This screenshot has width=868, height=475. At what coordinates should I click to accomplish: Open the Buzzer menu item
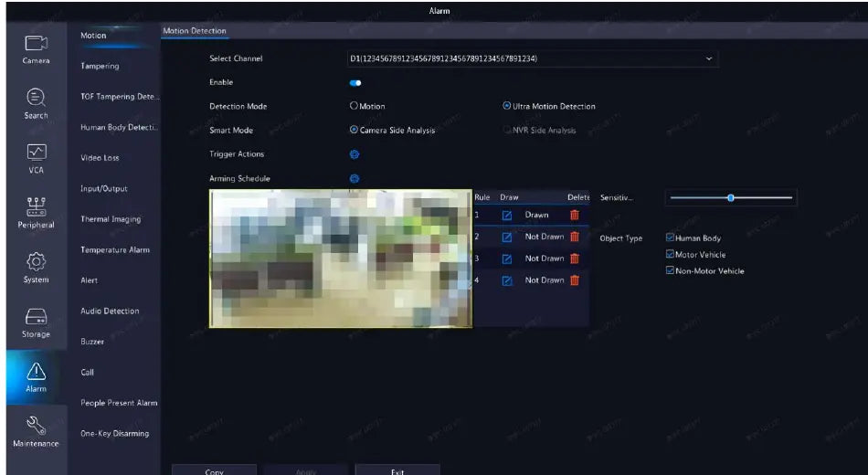[92, 342]
